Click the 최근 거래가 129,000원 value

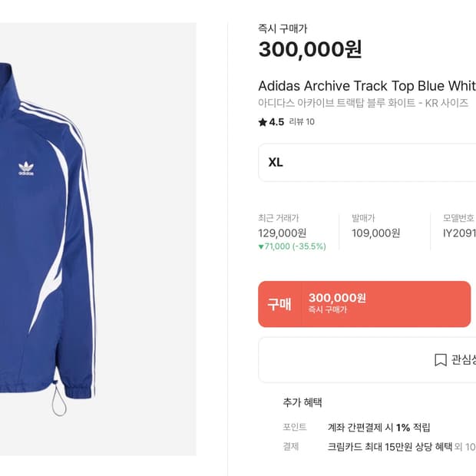pyautogui.click(x=283, y=233)
